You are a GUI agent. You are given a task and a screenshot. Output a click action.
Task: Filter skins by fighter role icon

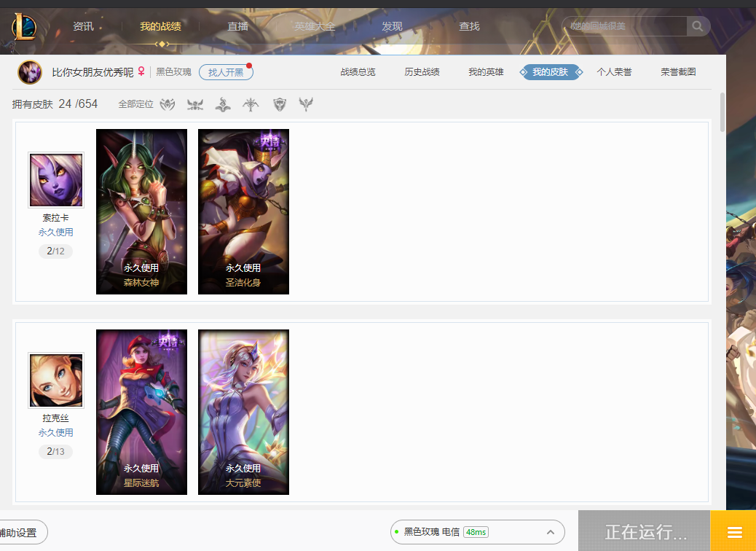[x=195, y=104]
